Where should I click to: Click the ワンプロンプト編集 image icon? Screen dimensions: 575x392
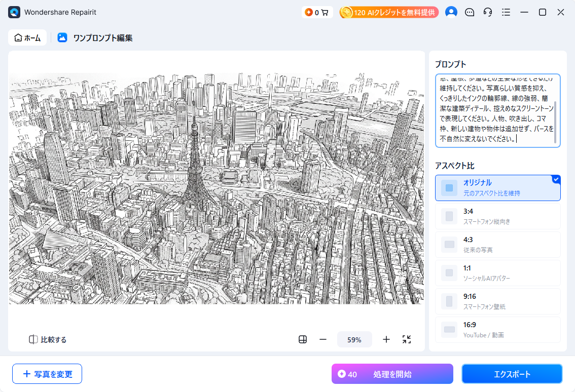click(62, 37)
